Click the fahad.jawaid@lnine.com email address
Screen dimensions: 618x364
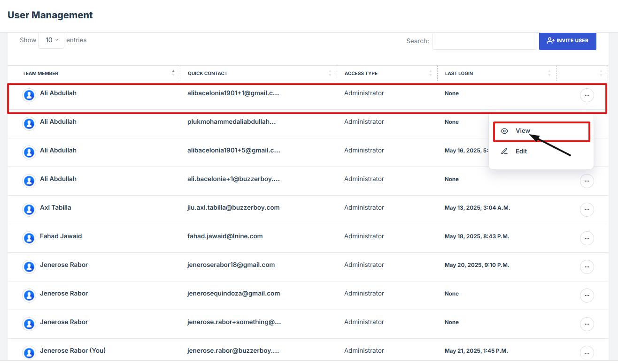click(225, 236)
